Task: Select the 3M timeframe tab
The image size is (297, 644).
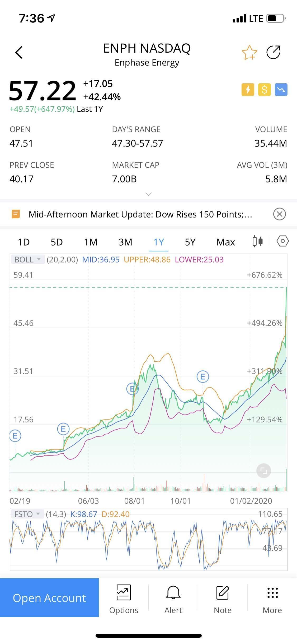Action: [x=125, y=242]
